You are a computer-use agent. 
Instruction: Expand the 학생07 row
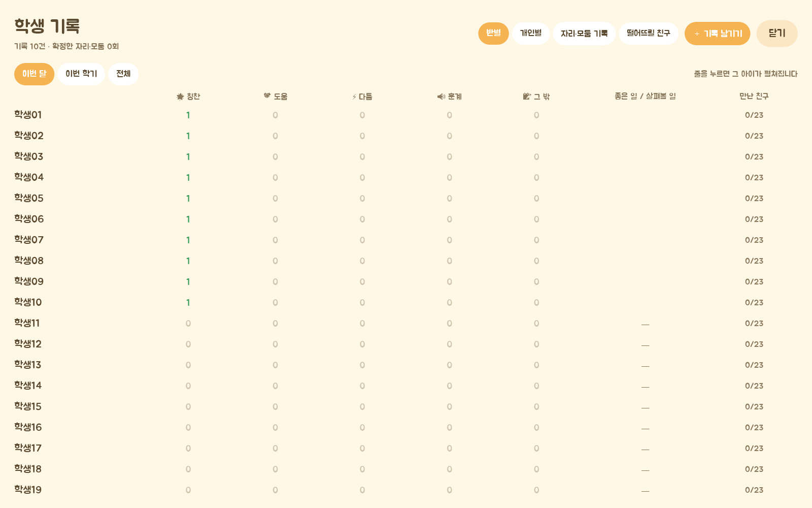click(x=406, y=240)
